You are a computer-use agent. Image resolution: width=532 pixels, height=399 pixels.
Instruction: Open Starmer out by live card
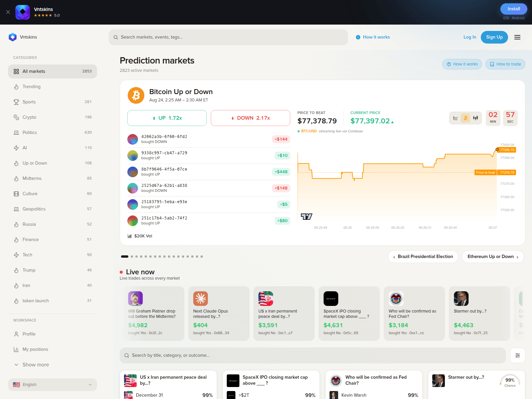click(479, 314)
